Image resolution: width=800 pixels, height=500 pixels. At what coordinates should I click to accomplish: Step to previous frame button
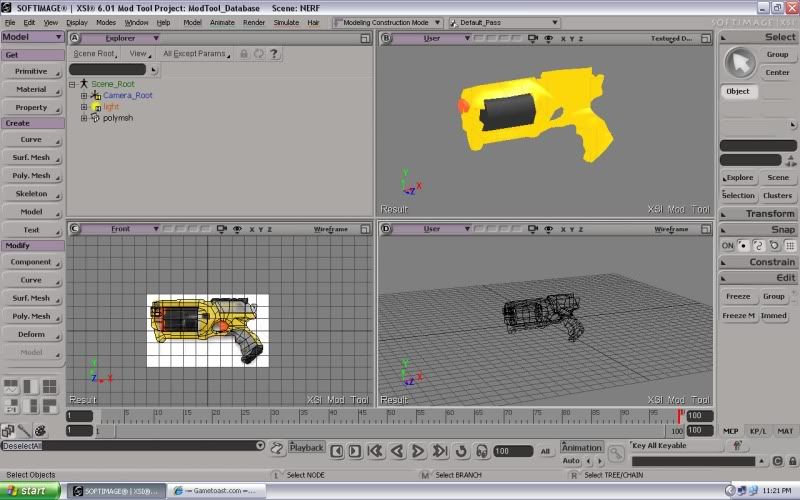pos(336,451)
